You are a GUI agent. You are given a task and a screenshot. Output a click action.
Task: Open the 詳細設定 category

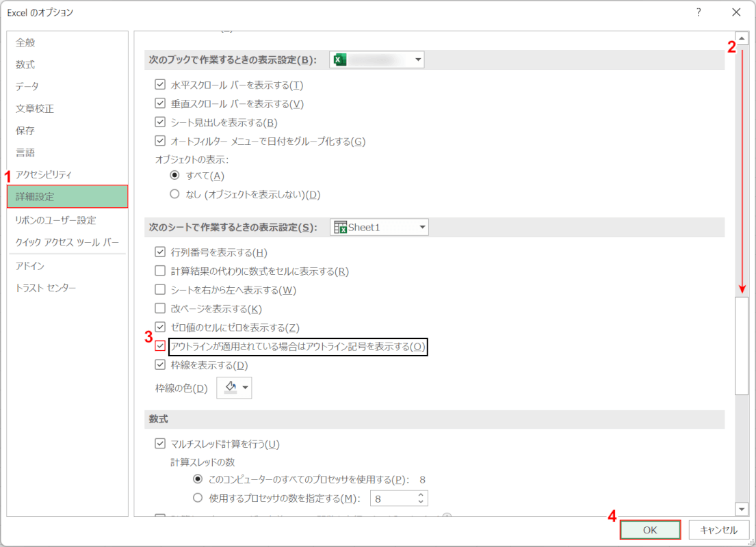(67, 197)
